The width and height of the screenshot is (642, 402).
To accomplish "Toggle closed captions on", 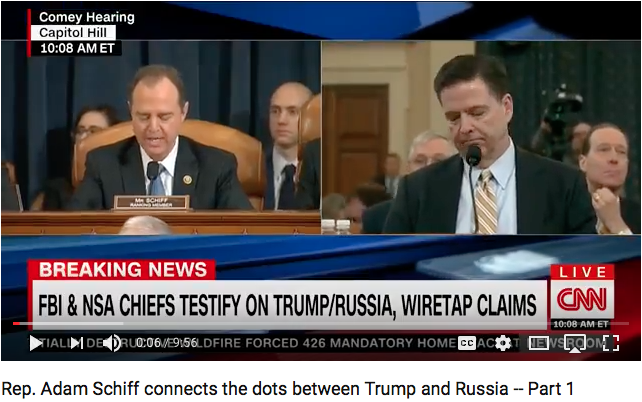I will [466, 343].
